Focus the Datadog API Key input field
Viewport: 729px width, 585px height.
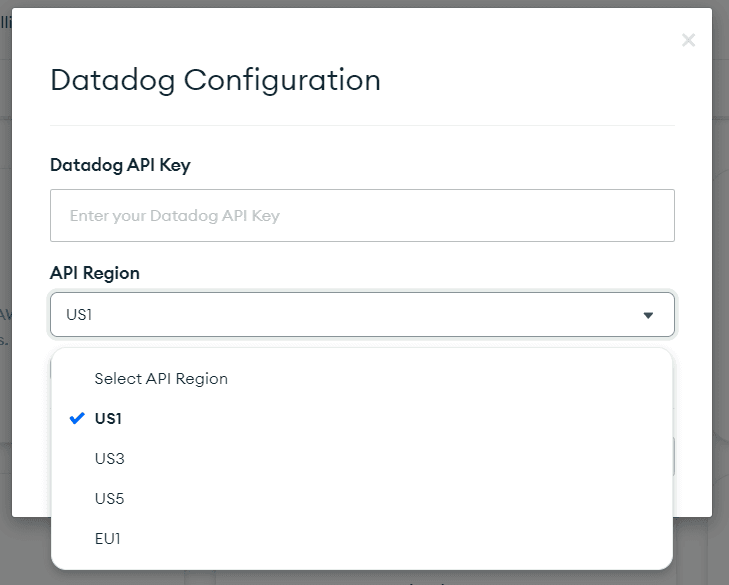[x=362, y=215]
